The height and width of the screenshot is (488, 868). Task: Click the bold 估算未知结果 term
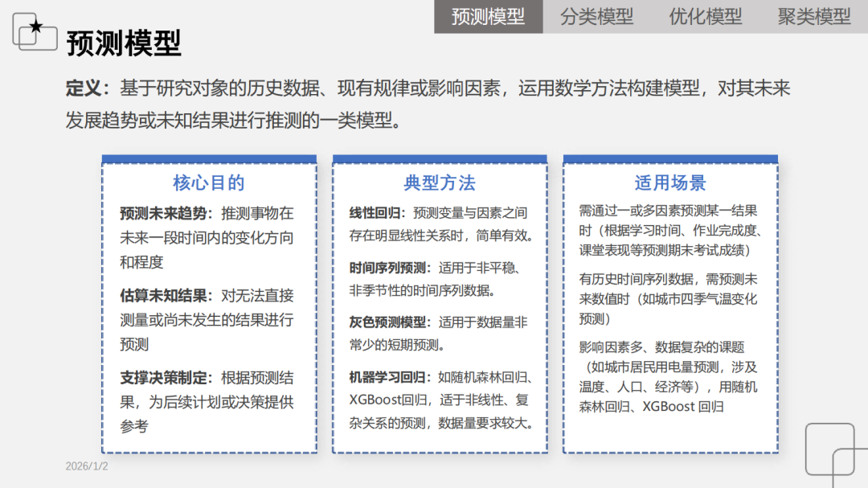tap(166, 296)
